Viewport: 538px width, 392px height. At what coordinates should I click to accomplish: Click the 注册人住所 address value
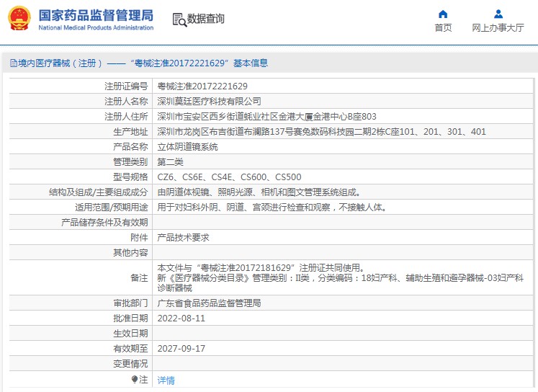pyautogui.click(x=266, y=116)
